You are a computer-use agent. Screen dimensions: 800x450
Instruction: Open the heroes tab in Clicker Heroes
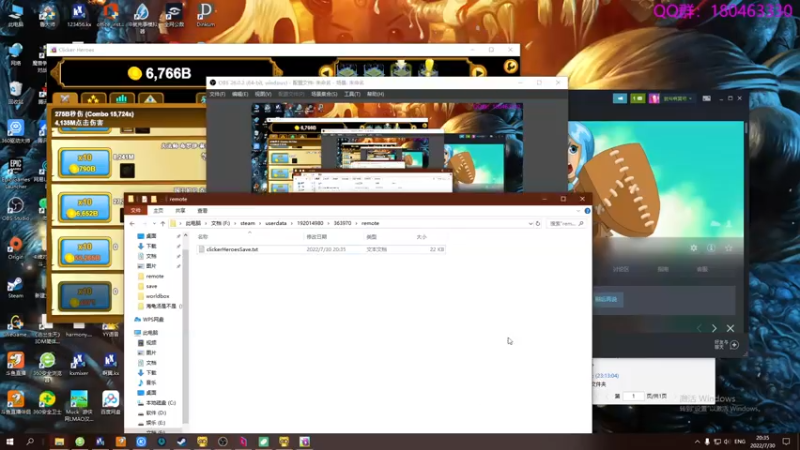65,98
